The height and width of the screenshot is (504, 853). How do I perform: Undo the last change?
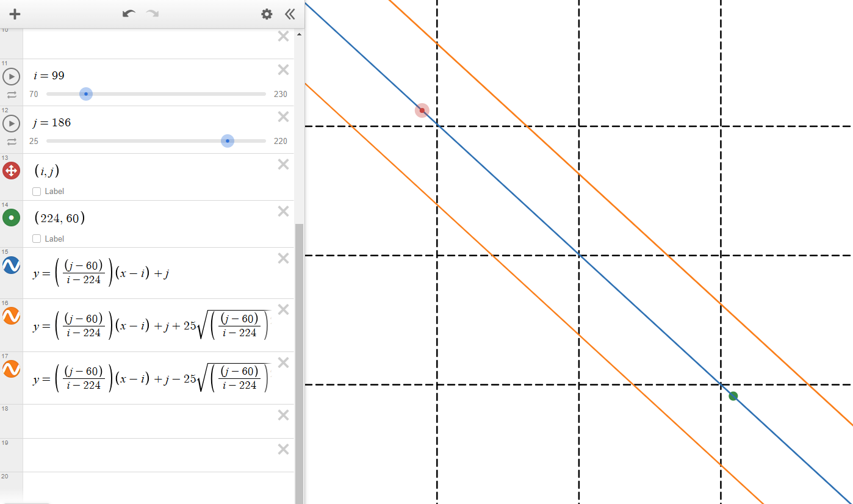[x=129, y=13]
